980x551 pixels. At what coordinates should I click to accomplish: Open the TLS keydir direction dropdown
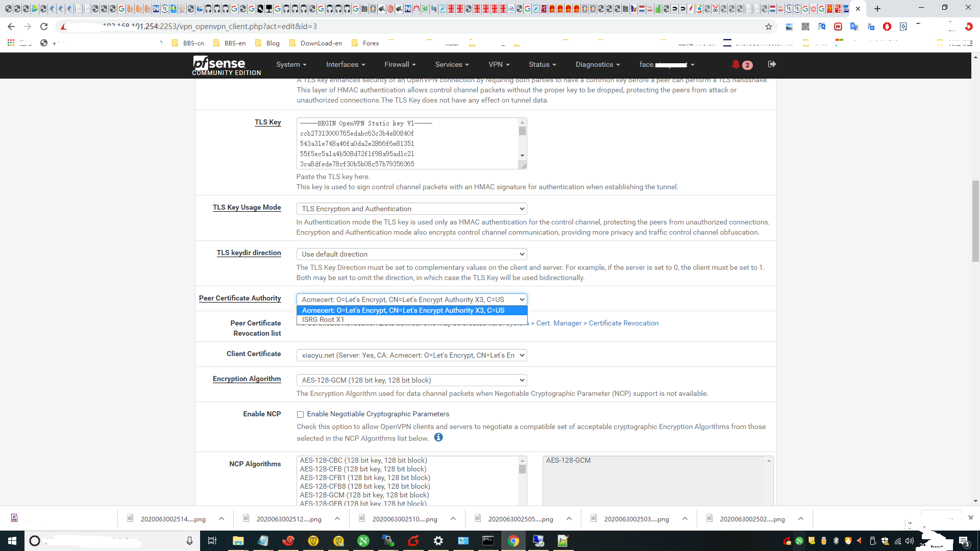point(411,254)
